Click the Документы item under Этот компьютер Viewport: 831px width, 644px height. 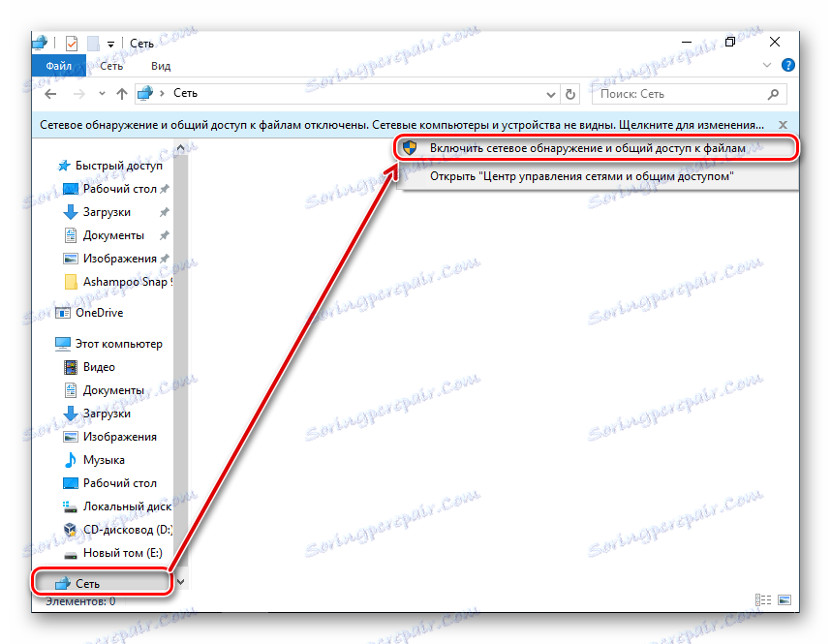113,390
